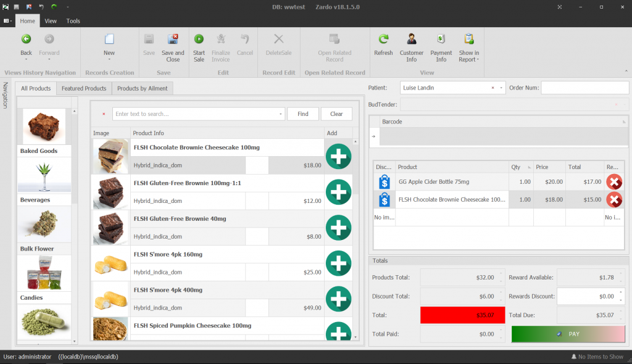The width and height of the screenshot is (632, 364).
Task: Click the Start Sale icon
Action: pyautogui.click(x=199, y=39)
